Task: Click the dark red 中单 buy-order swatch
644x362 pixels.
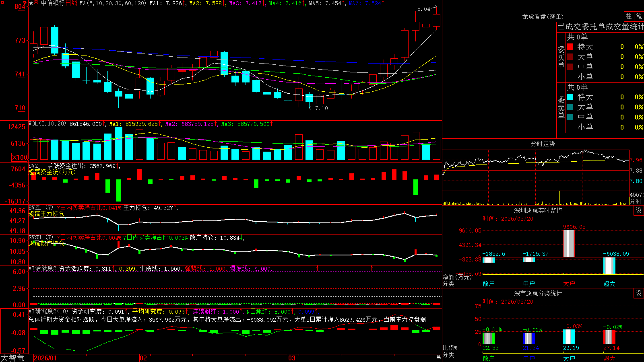Action: tap(570, 67)
